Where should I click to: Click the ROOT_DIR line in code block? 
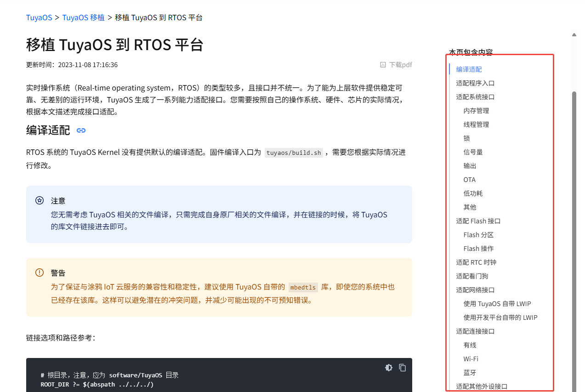pos(97,384)
